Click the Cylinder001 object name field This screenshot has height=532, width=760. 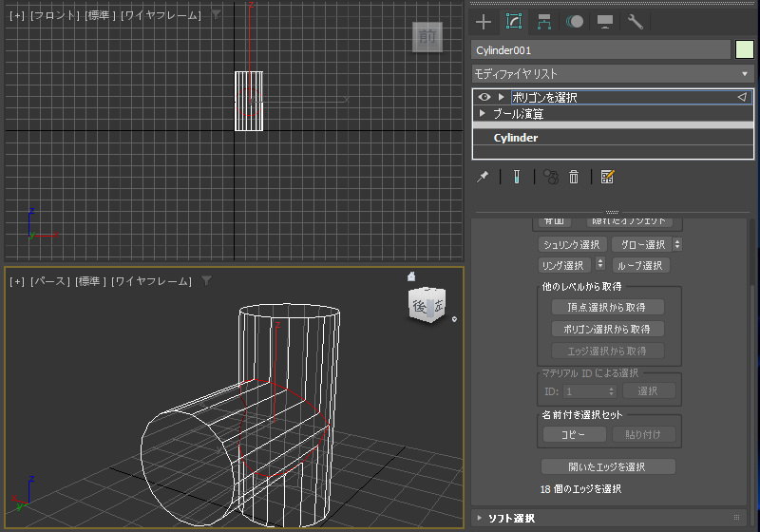[x=601, y=50]
